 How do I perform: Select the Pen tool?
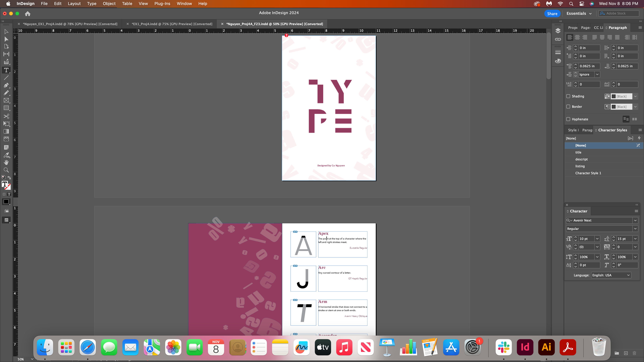click(6, 85)
